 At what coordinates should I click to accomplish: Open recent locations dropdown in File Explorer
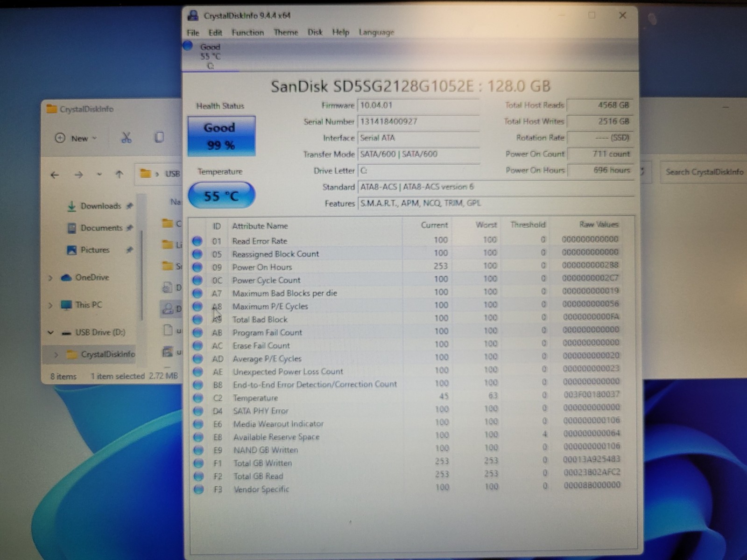[99, 175]
